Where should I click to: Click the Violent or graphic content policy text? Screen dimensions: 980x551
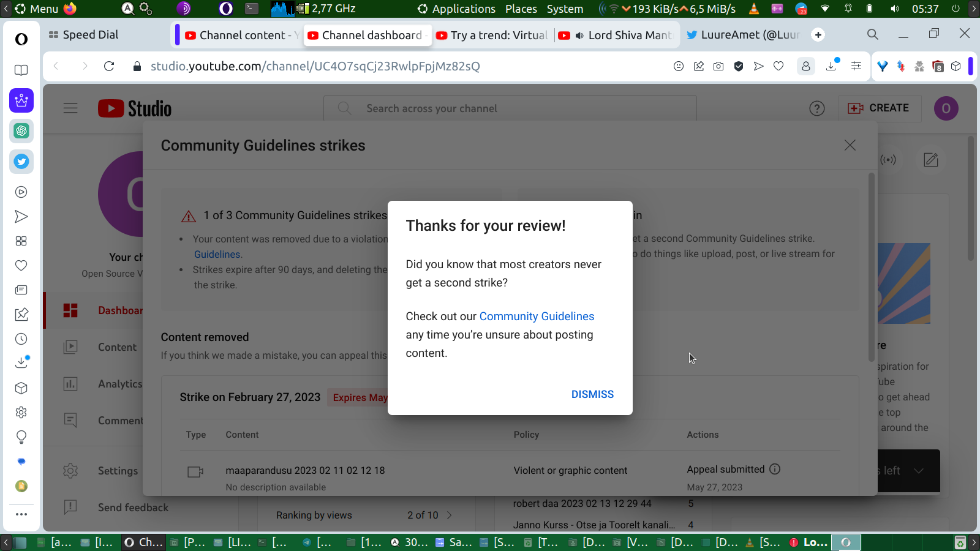coord(570,470)
